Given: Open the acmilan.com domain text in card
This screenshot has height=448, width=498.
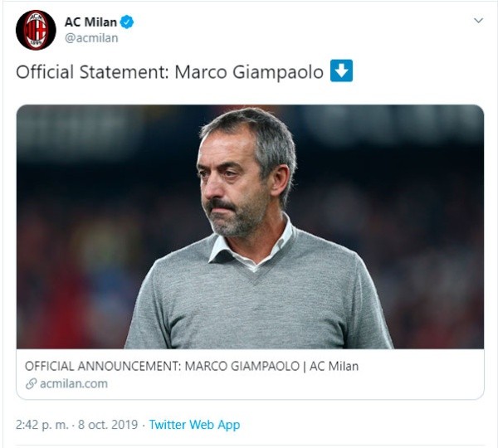Looking at the screenshot, I should point(74,383).
